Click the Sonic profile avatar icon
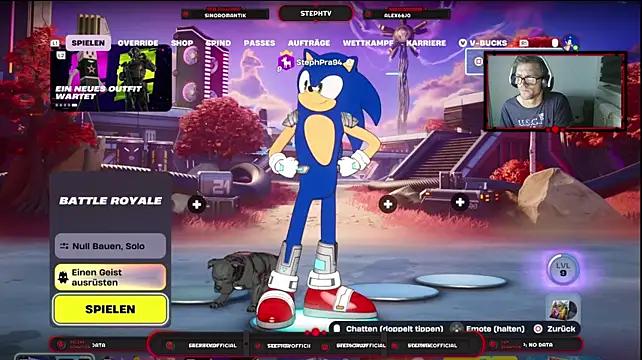 pos(570,43)
